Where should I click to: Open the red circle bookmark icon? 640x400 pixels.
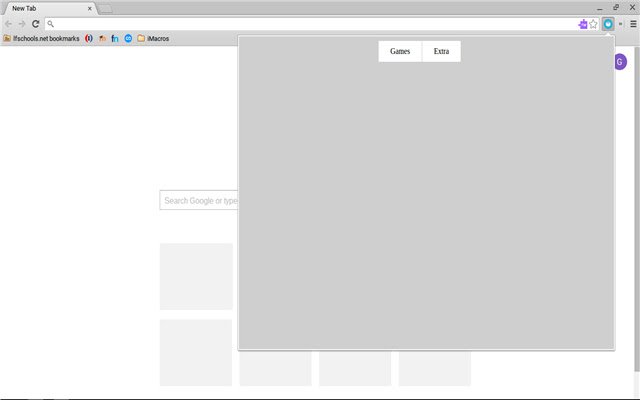click(89, 38)
